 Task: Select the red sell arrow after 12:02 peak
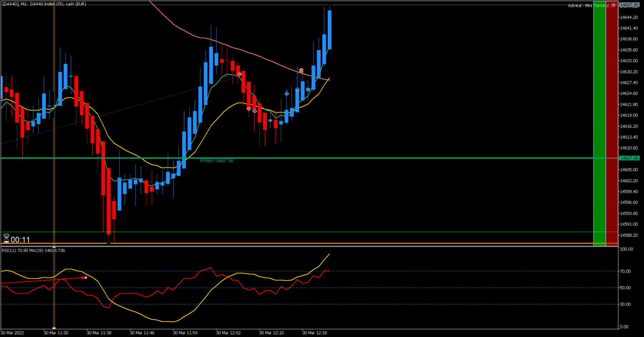(x=239, y=74)
